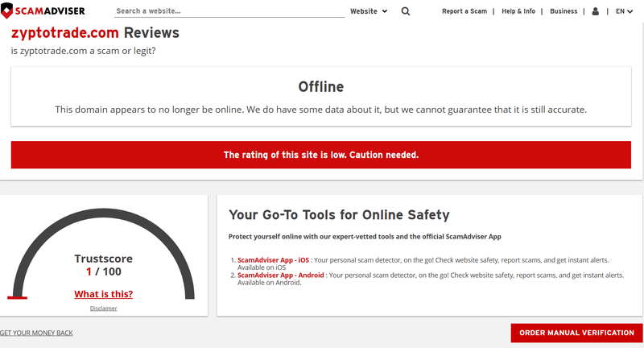Click the magnifying glass search icon
This screenshot has width=644, height=348.
tap(406, 11)
